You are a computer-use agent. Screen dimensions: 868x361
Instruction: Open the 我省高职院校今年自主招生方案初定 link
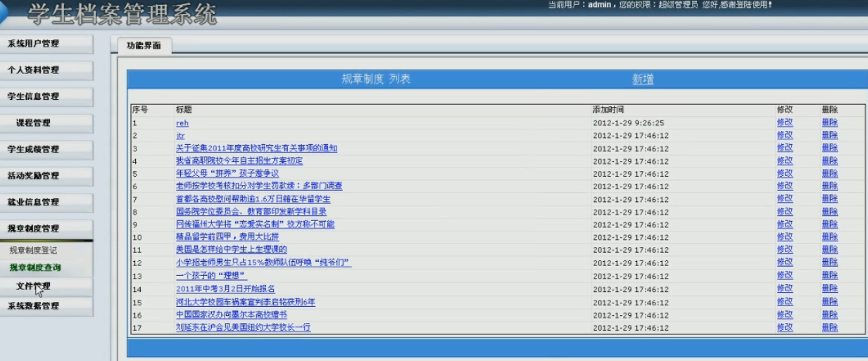[x=239, y=161]
